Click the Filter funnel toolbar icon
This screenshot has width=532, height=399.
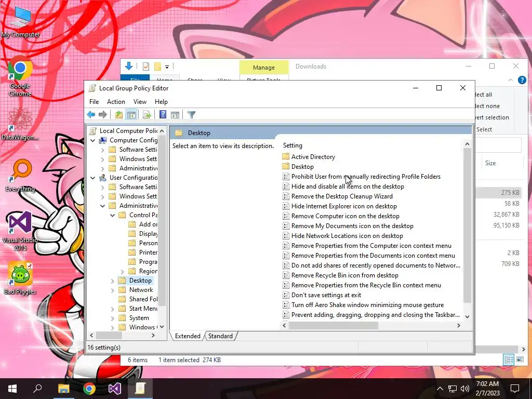[191, 115]
